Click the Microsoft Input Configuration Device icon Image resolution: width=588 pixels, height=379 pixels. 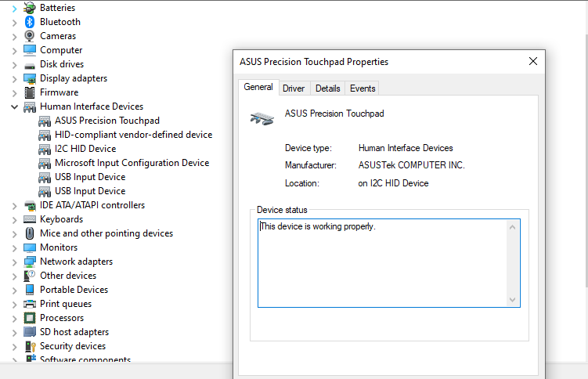click(45, 163)
